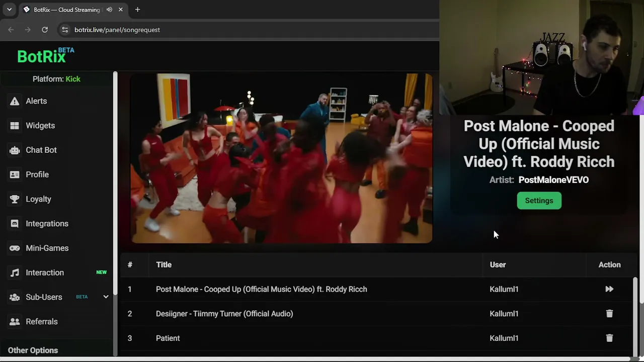This screenshot has height=362, width=644.
Task: Click the Loyalty trophy icon
Action: pyautogui.click(x=15, y=199)
